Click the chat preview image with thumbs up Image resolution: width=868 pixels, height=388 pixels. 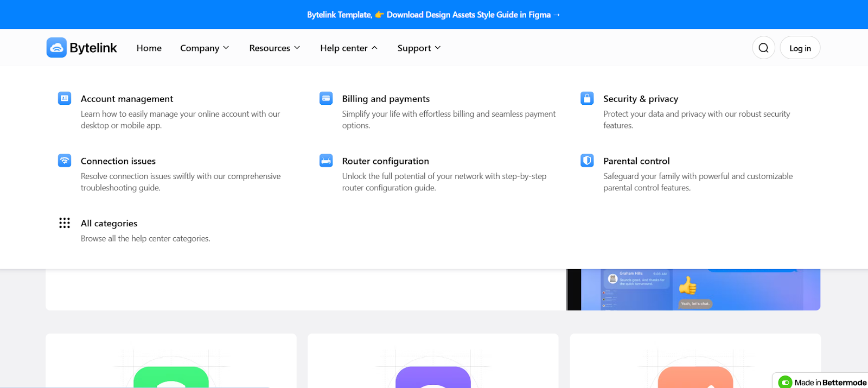click(x=693, y=290)
